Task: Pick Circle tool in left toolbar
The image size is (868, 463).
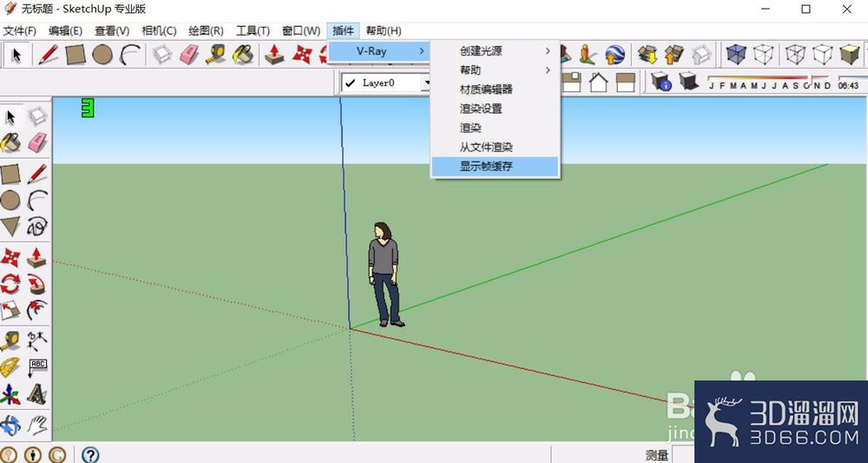Action: [x=10, y=201]
